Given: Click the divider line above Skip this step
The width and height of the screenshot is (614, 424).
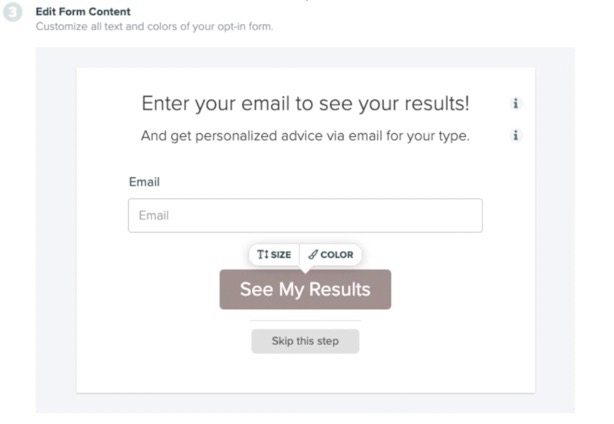Looking at the screenshot, I should [305, 320].
